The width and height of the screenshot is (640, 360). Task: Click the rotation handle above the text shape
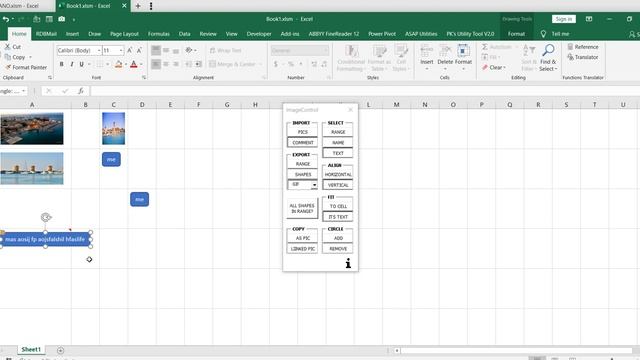46,218
